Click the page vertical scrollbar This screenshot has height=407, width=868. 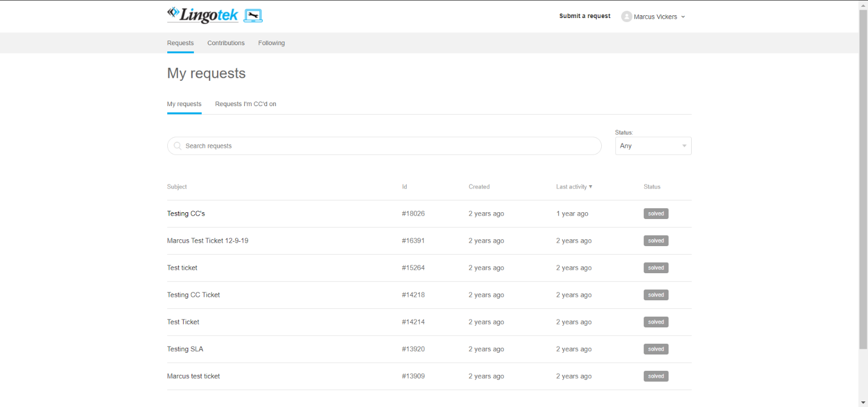[x=863, y=169]
